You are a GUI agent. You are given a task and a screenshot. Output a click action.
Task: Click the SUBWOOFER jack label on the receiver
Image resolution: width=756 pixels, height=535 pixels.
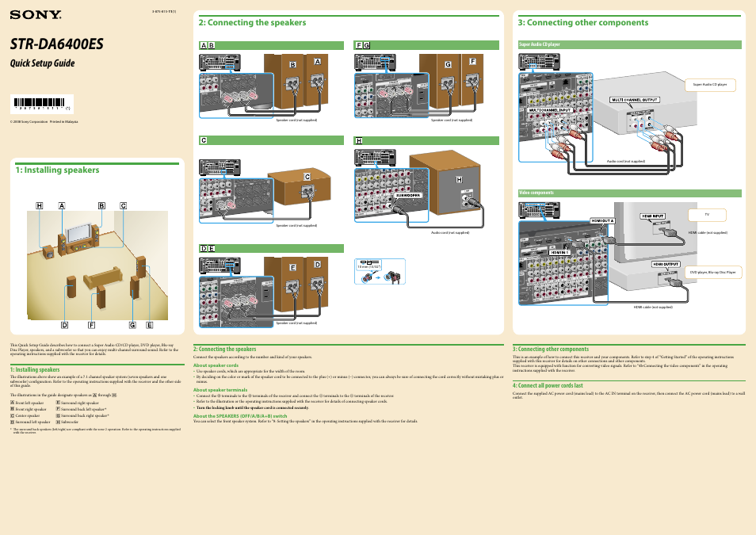[x=408, y=196]
